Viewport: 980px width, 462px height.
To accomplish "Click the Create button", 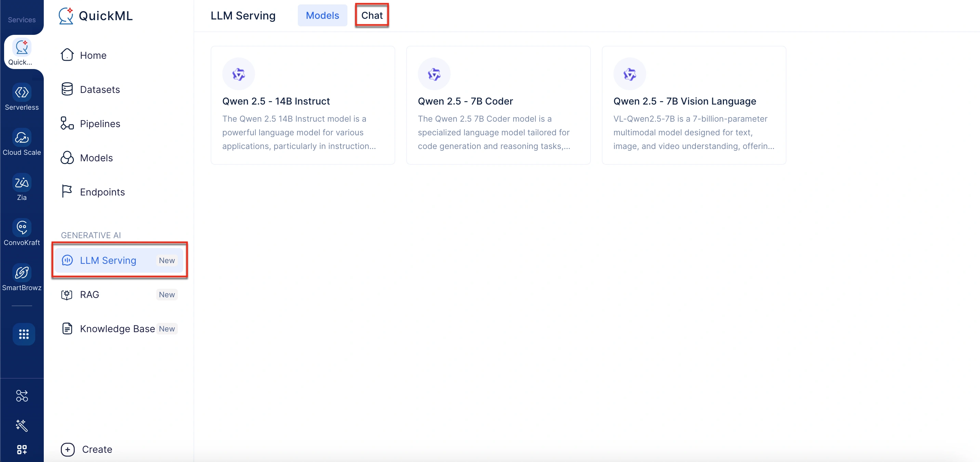I will [x=87, y=449].
